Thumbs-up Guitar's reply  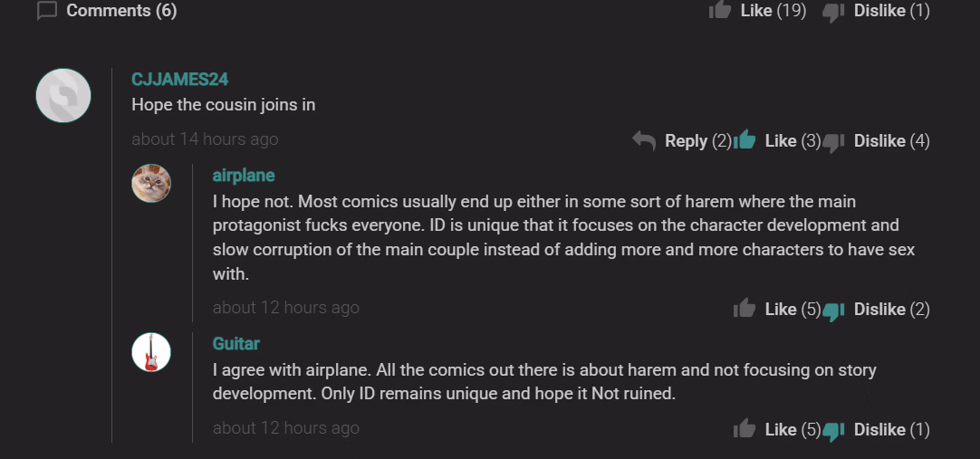745,429
